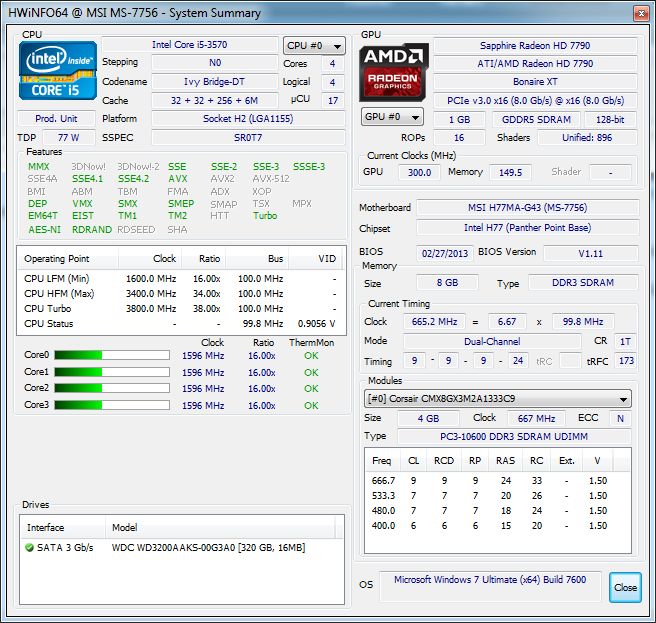The image size is (656, 623).
Task: Click the Core3 usage bar
Action: (112, 405)
